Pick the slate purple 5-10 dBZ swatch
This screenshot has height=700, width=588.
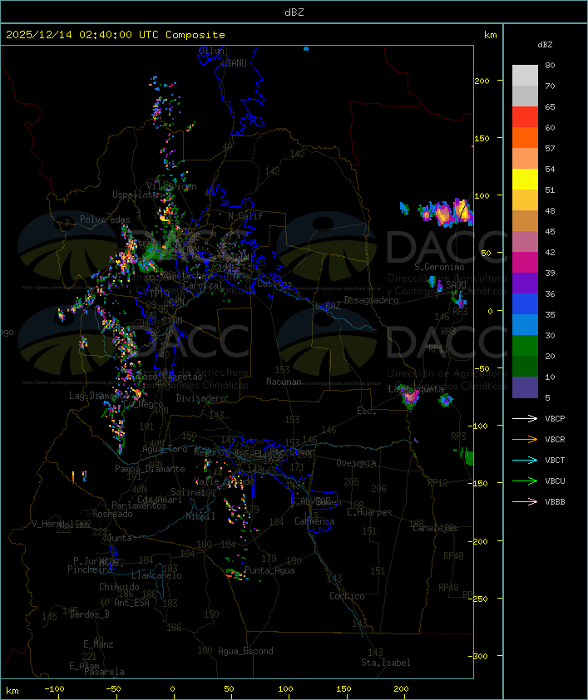525,387
